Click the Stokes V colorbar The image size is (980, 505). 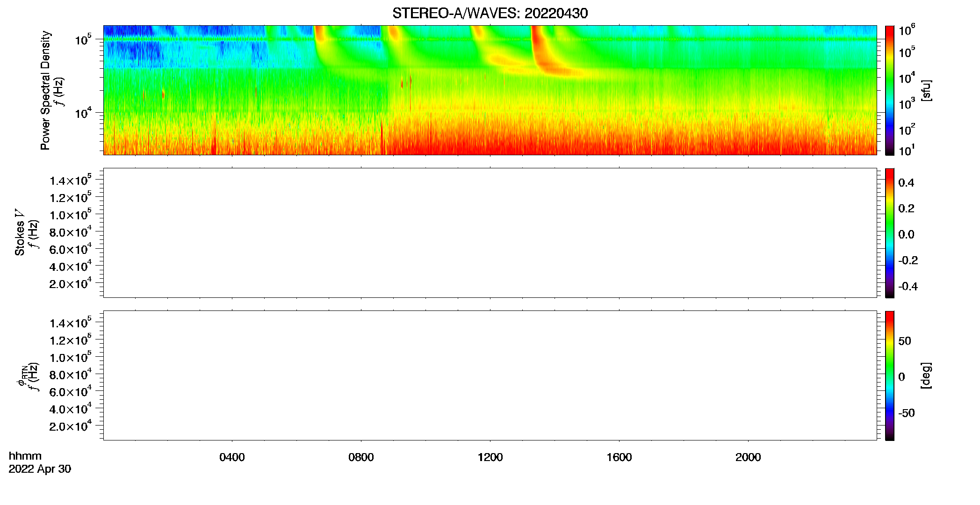[x=890, y=233]
